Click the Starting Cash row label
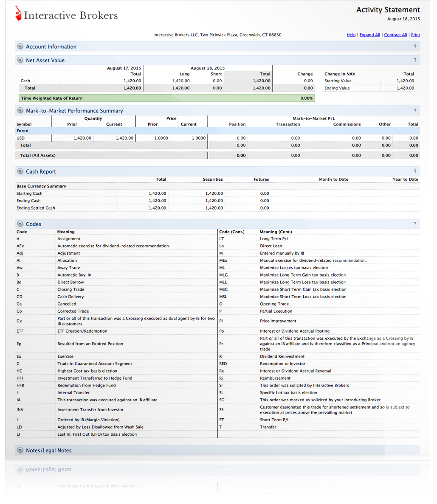Screen dimensions: 437x504 pos(29,193)
